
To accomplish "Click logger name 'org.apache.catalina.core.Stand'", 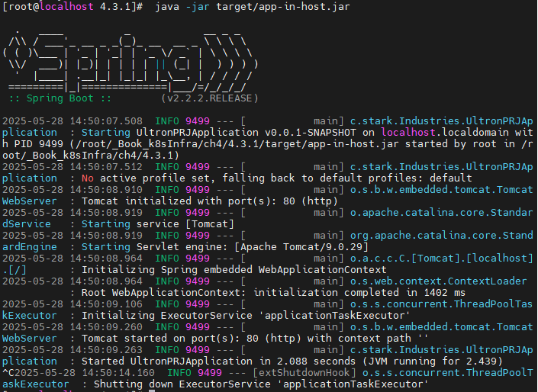I will (x=442, y=235).
